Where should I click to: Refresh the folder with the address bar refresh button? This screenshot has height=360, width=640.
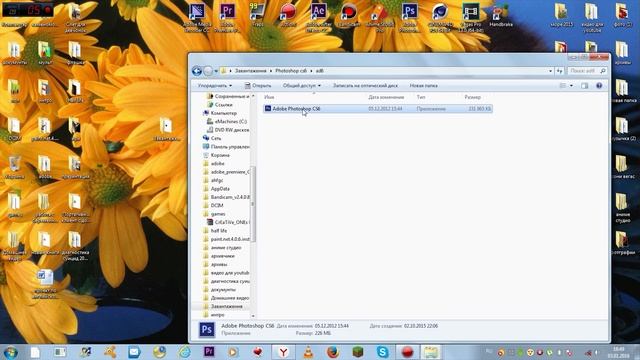(x=559, y=71)
